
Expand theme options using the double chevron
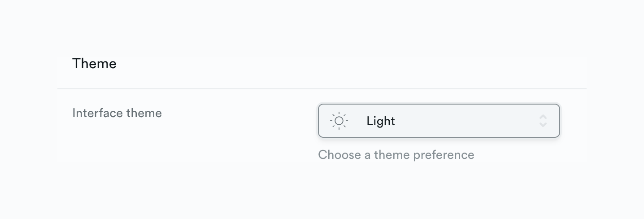tap(543, 121)
